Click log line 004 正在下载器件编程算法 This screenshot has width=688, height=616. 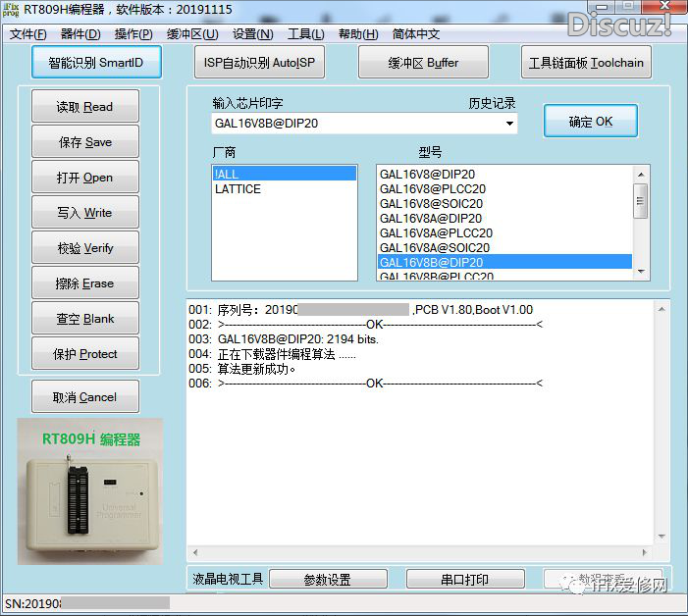tap(272, 354)
